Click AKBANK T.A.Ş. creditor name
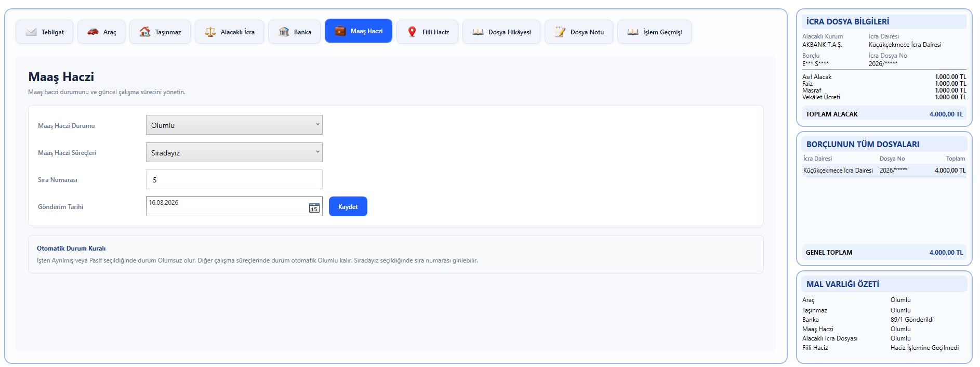The height and width of the screenshot is (367, 980). pos(822,45)
